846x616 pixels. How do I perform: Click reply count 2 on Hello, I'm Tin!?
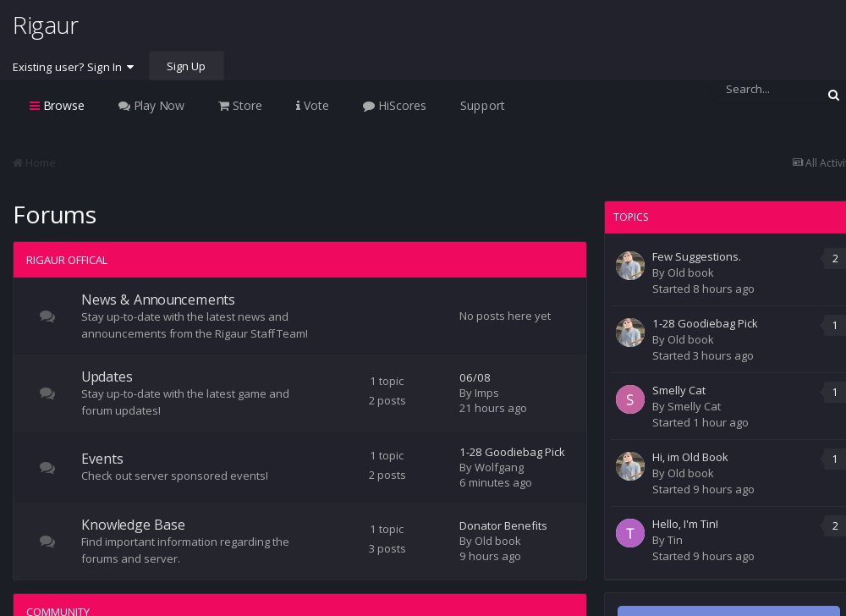(835, 526)
